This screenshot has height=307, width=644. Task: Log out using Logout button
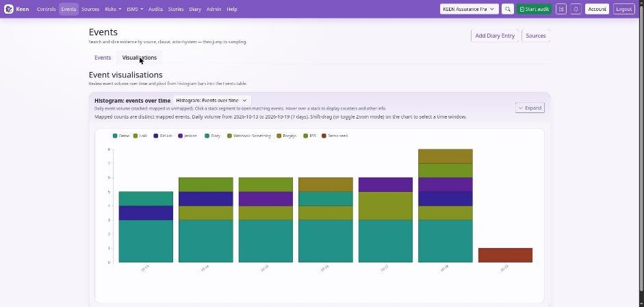[x=624, y=9]
